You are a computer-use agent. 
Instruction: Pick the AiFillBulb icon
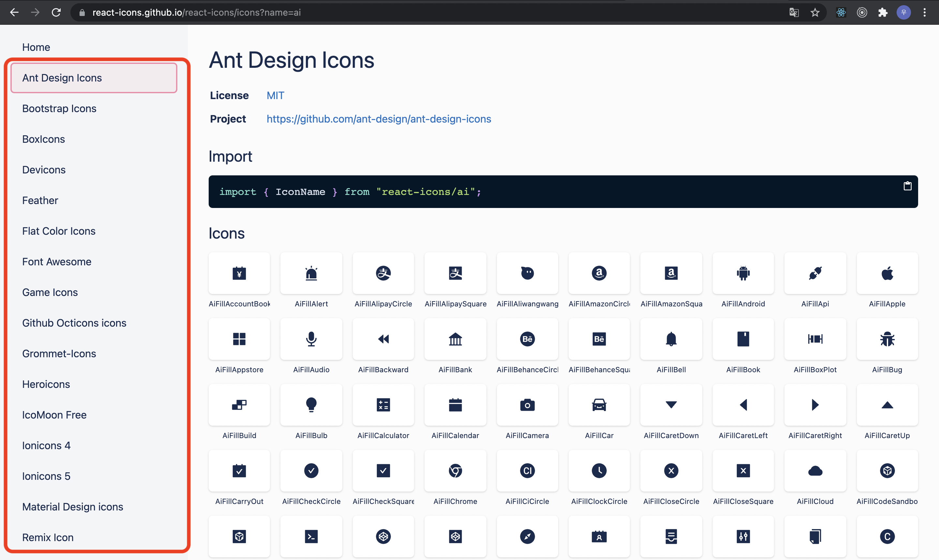311,405
